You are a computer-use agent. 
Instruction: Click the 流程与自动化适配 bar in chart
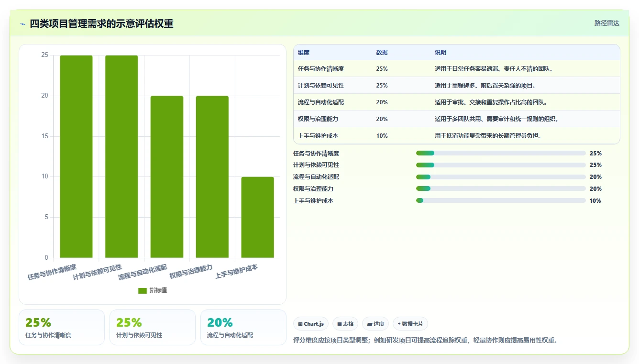tap(167, 177)
